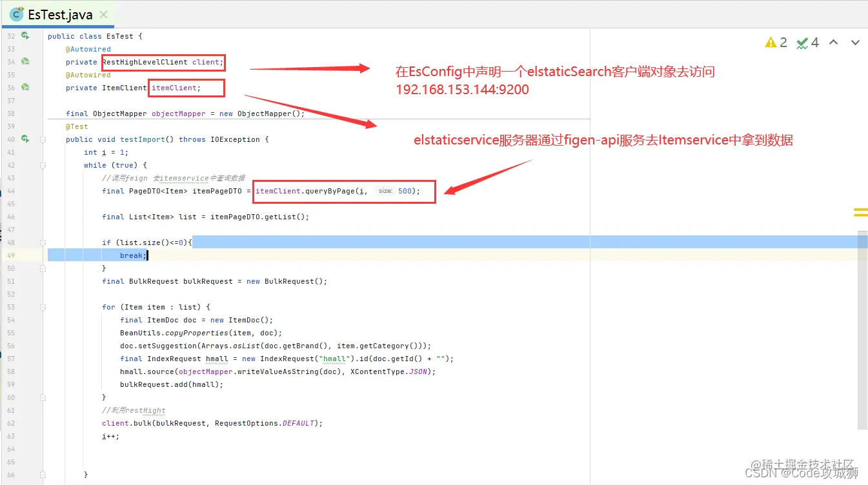
Task: Click 'int i = 1;' statement
Action: click(x=106, y=152)
